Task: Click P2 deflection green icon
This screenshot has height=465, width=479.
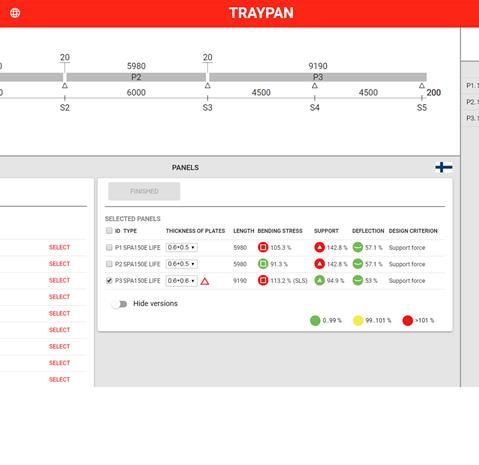Action: tap(358, 264)
